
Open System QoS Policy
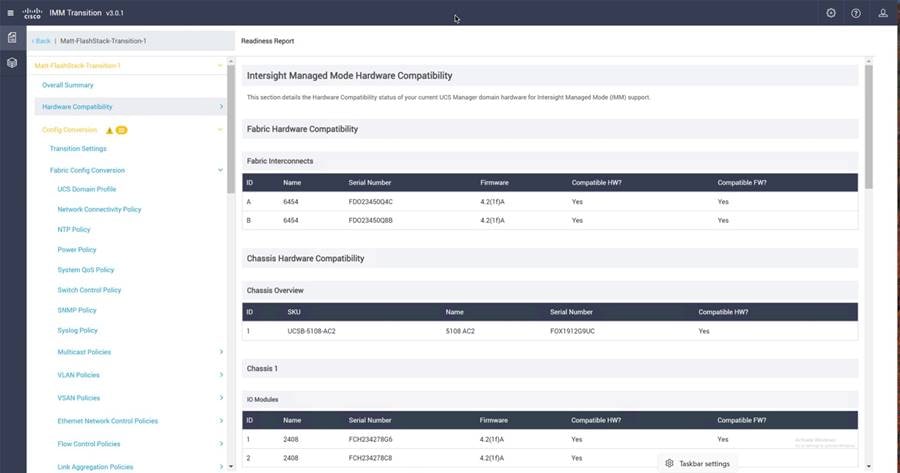coord(86,270)
